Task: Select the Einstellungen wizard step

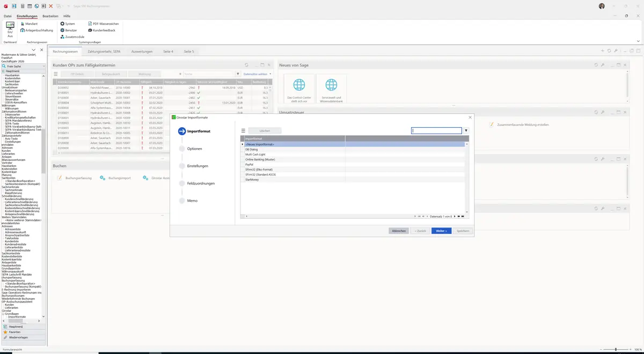Action: [x=194, y=166]
